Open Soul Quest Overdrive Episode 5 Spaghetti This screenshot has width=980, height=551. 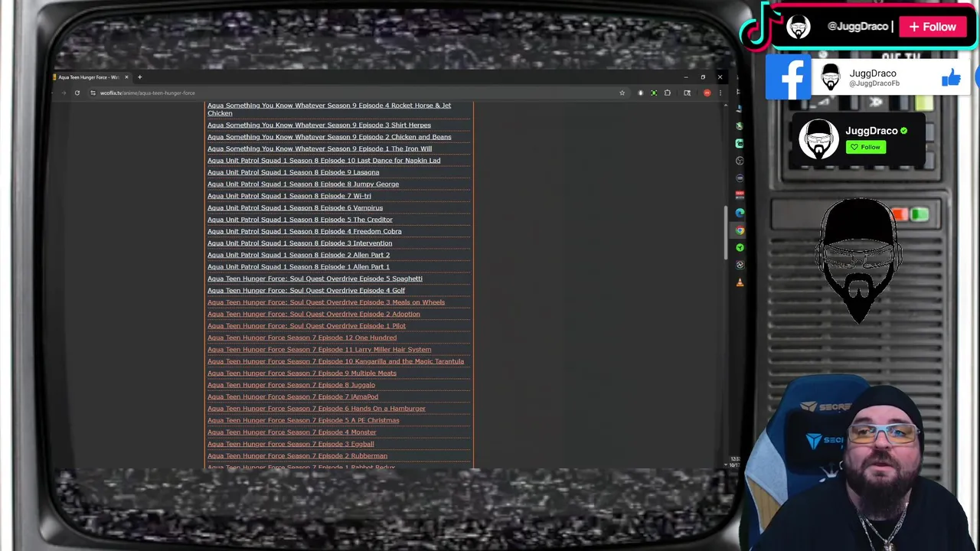point(315,279)
